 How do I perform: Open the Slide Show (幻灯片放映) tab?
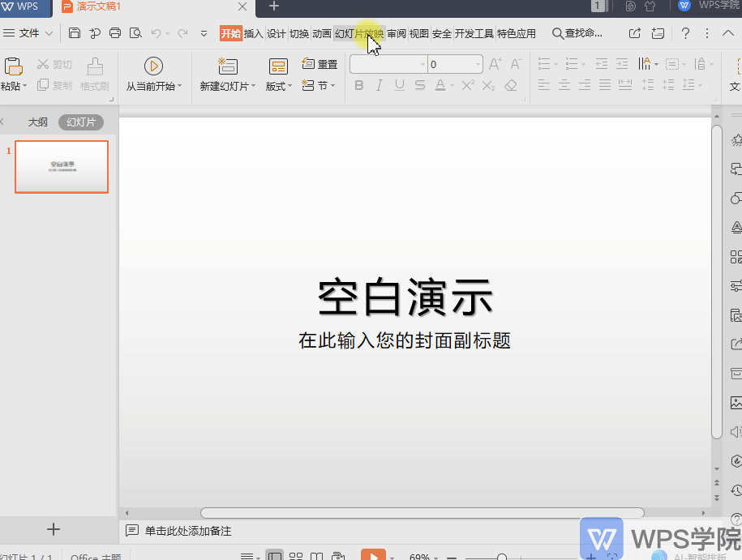[359, 34]
